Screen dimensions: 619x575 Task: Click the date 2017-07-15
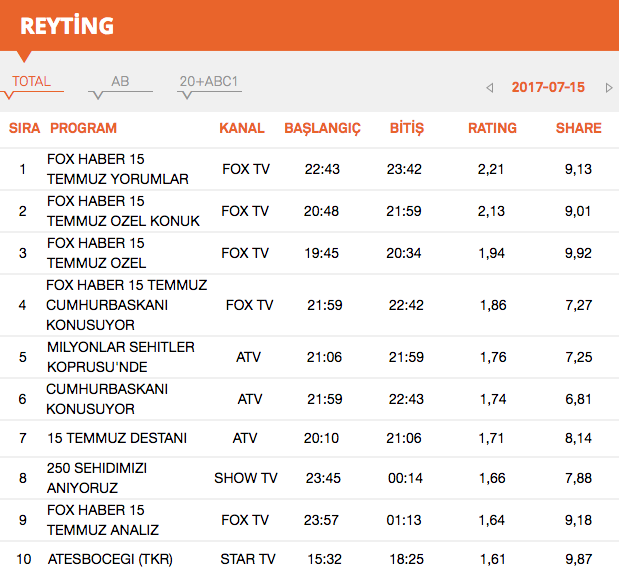[548, 87]
